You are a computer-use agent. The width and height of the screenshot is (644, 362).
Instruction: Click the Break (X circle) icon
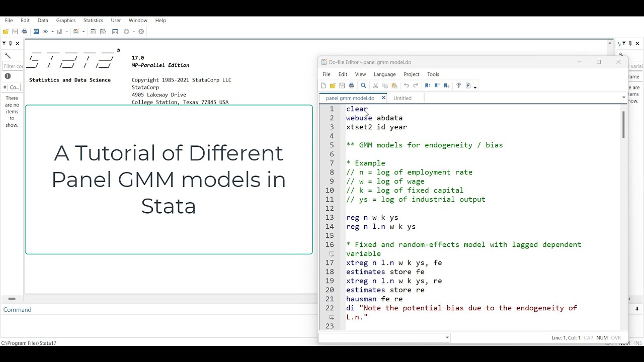pyautogui.click(x=141, y=32)
